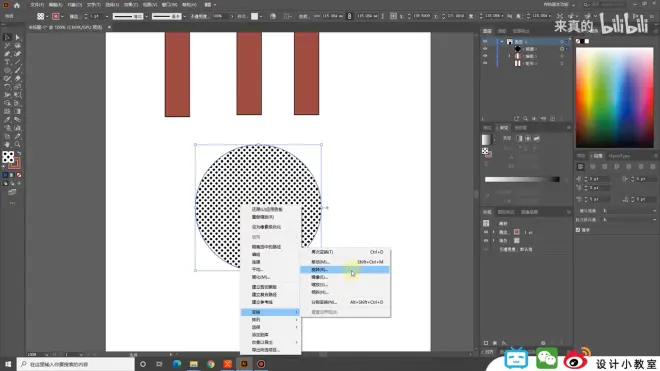Open the fill swatch dropdown in control bar
Screen dimensions: 660x371
pos(47,16)
